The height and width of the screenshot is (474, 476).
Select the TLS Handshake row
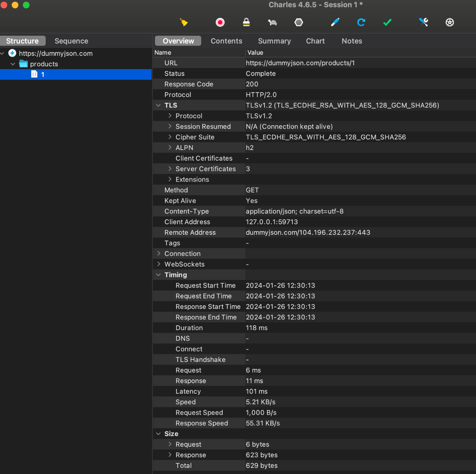(x=314, y=359)
